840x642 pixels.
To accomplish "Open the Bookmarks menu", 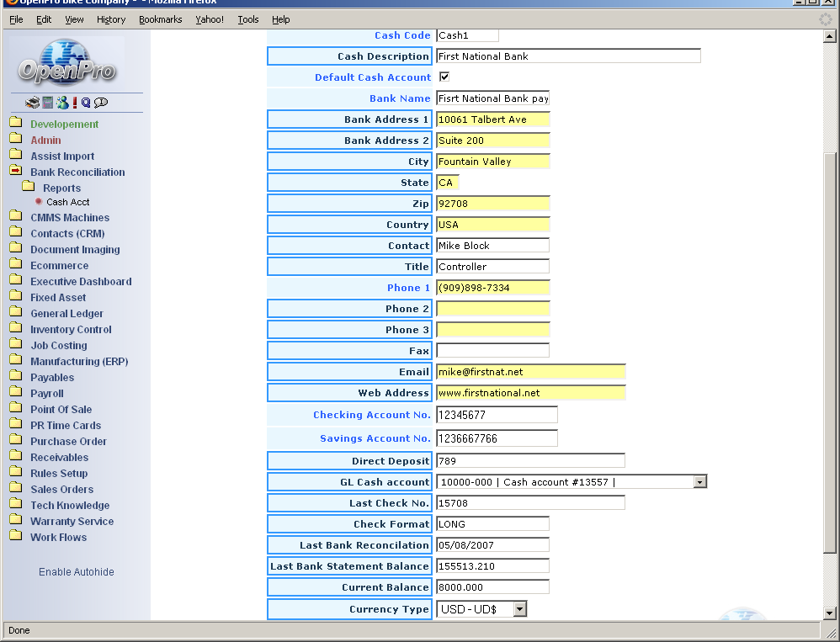I will pos(160,19).
